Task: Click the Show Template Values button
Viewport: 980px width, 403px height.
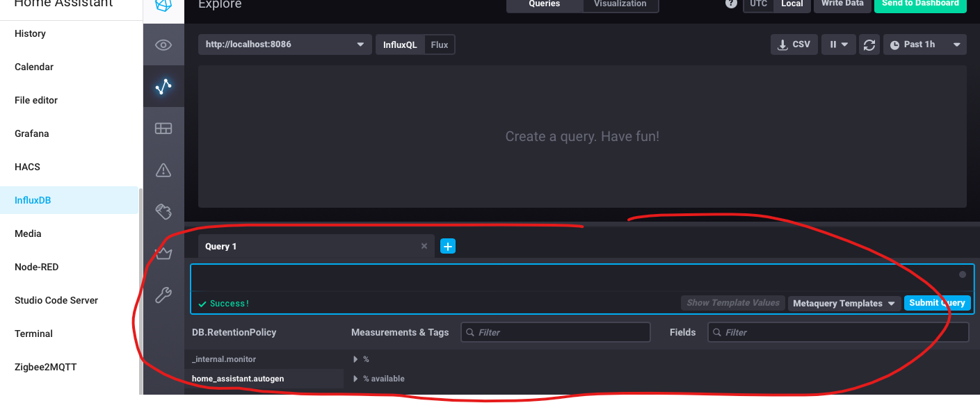Action: (733, 303)
